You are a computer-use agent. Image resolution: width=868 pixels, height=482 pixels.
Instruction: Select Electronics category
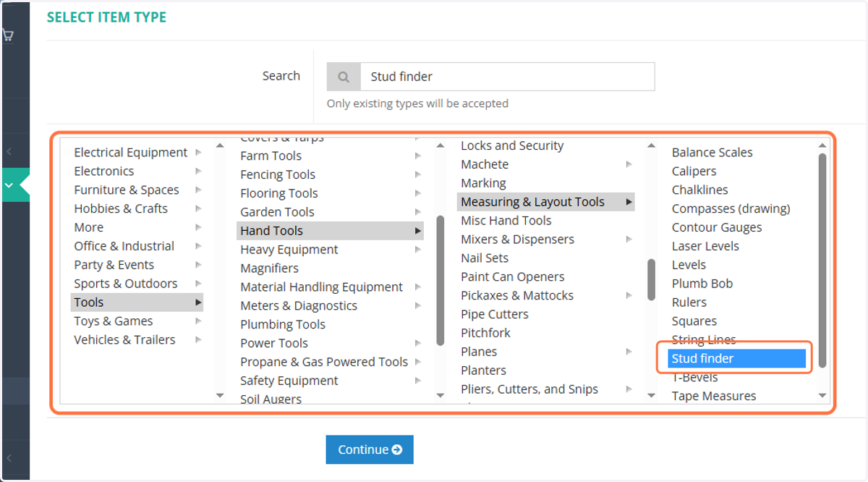[x=104, y=172]
